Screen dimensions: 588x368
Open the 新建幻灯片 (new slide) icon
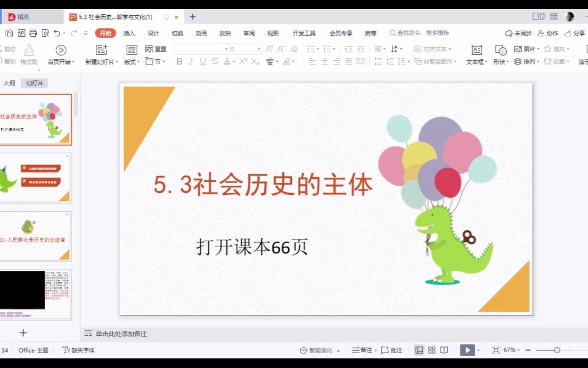[x=101, y=55]
